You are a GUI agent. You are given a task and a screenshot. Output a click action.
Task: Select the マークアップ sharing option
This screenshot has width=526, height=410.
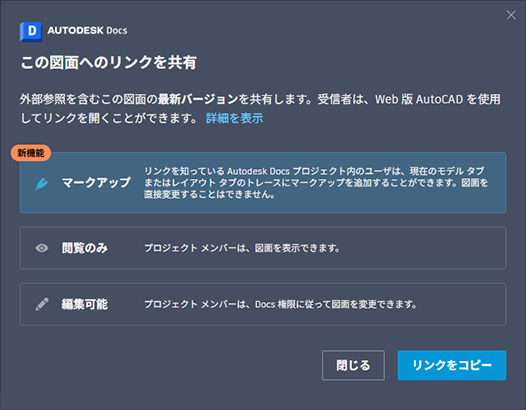click(x=263, y=183)
